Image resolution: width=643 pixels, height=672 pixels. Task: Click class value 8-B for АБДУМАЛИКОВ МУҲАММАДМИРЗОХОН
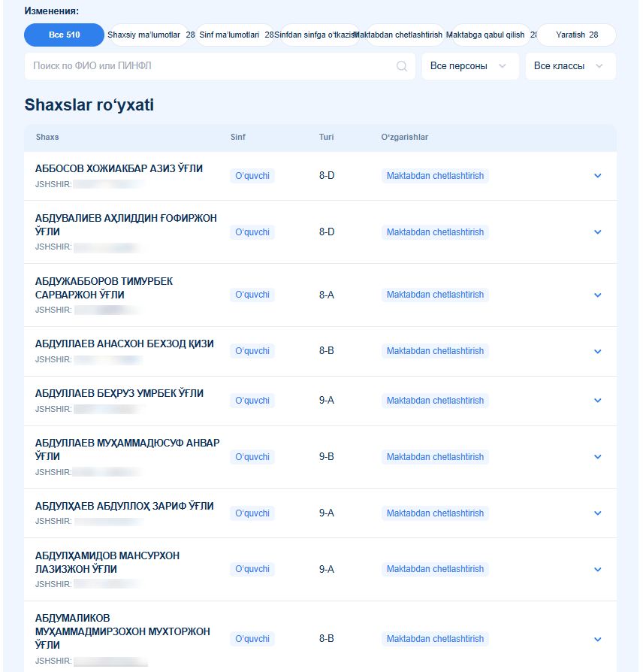click(327, 639)
